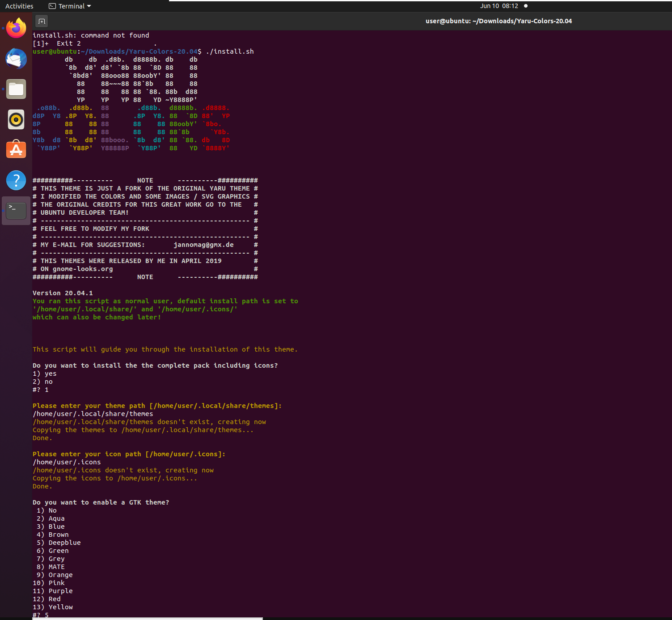Open Firefox from the dock
Image resolution: width=672 pixels, height=620 pixels.
point(16,28)
